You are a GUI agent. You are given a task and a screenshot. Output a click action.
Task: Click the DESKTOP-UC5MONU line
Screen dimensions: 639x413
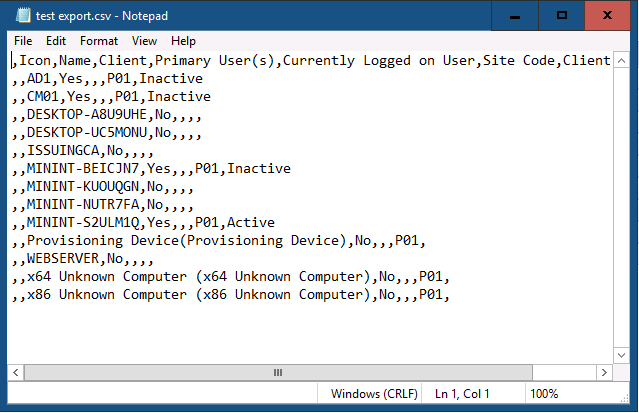[106, 133]
